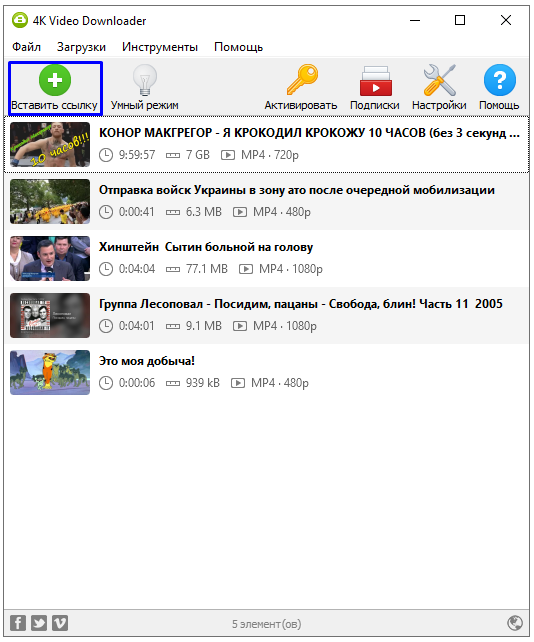Click the 0:04:04 duration text
534x642 pixels.
137,269
